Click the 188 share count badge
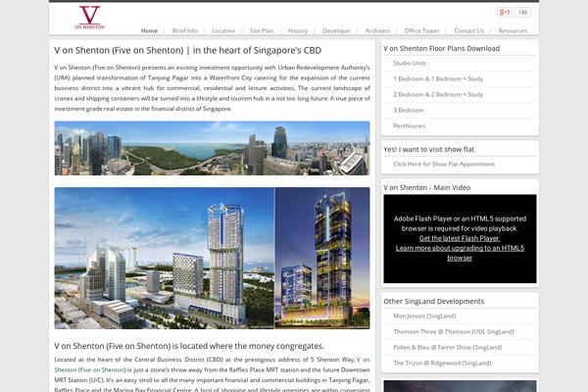The image size is (588, 392). (x=522, y=13)
